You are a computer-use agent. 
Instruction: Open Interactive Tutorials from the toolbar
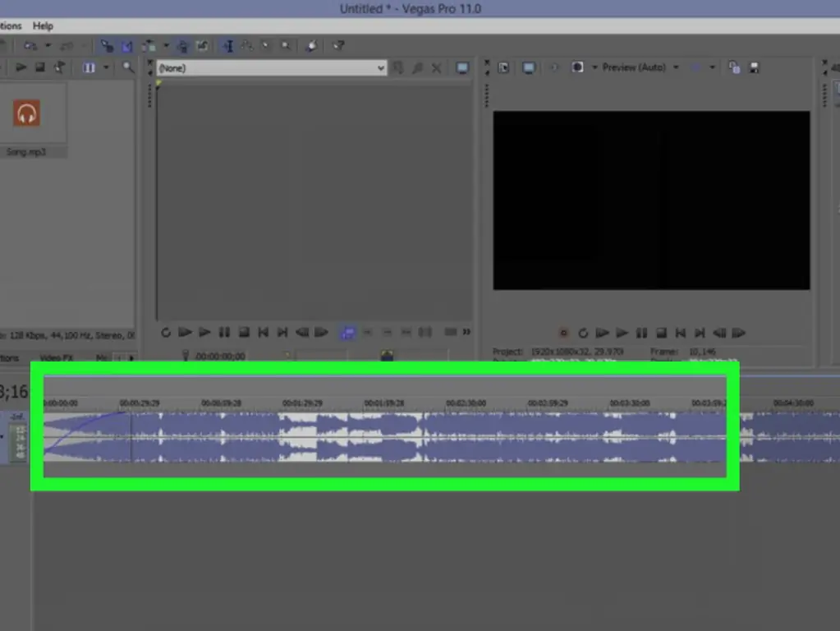click(311, 46)
